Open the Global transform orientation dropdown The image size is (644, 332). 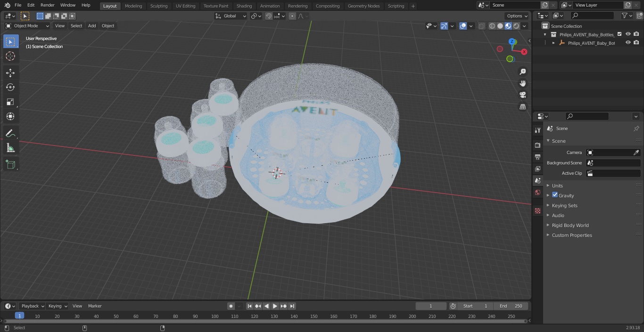[231, 16]
